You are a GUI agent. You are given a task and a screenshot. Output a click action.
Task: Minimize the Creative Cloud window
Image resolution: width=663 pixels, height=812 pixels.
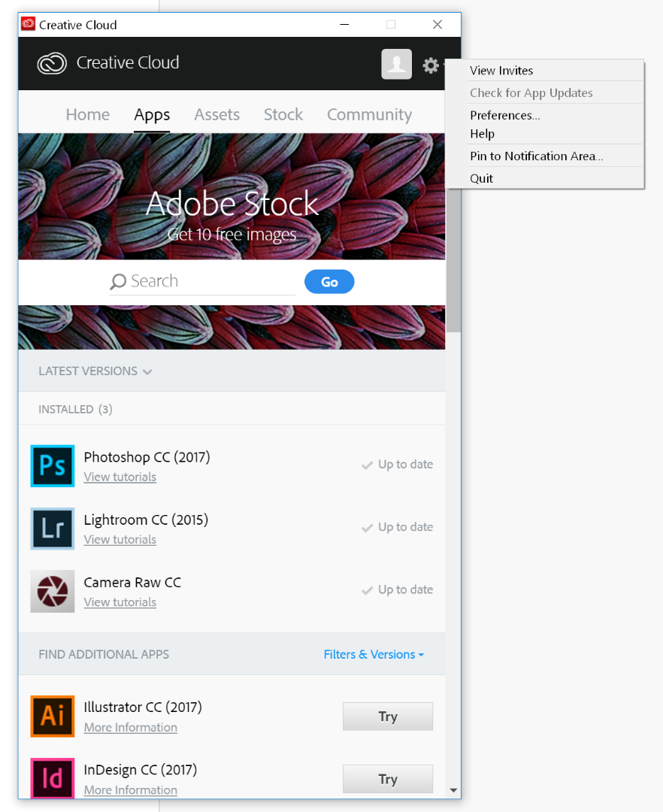[x=344, y=24]
